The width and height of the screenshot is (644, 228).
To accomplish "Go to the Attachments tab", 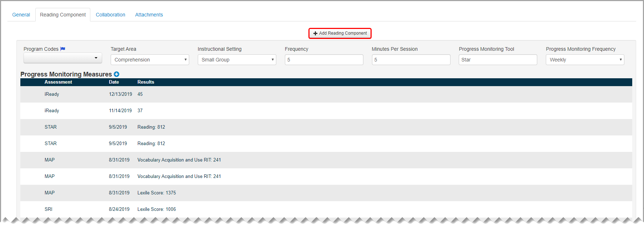I will coord(149,15).
